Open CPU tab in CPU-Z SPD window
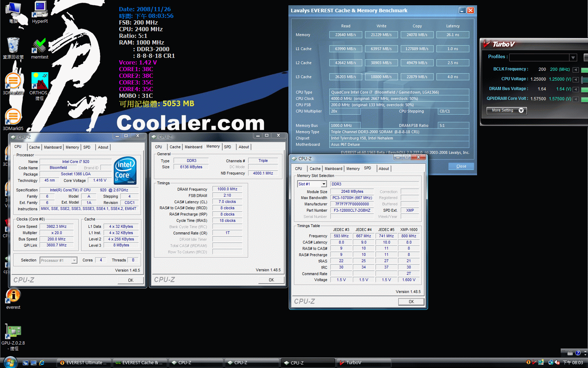The width and height of the screenshot is (588, 368). pos(299,169)
